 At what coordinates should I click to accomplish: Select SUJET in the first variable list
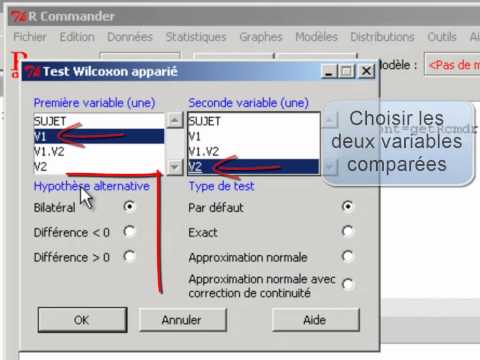tap(99, 121)
